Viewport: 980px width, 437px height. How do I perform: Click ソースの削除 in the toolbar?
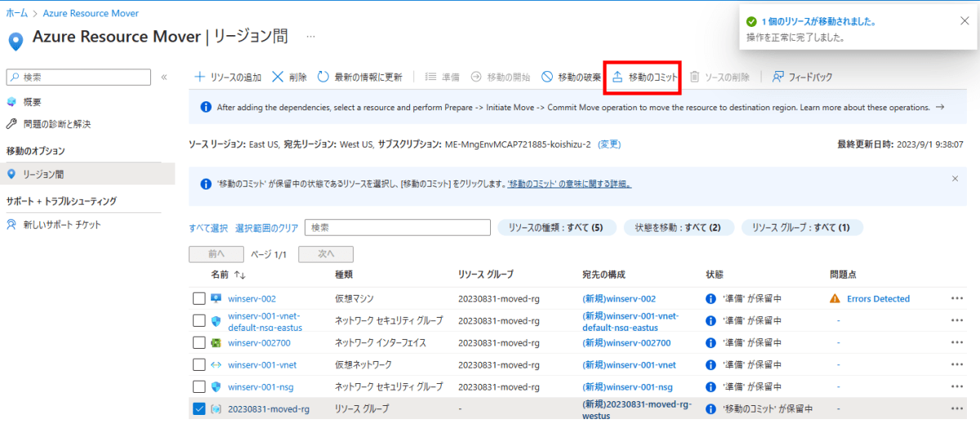[719, 77]
